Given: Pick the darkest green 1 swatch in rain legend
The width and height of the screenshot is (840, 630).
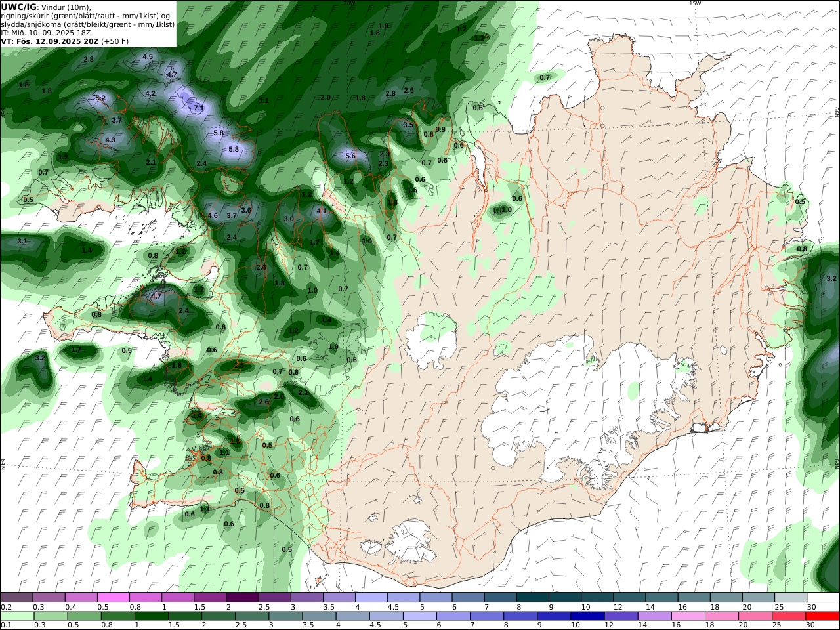Looking at the screenshot, I should [151, 616].
